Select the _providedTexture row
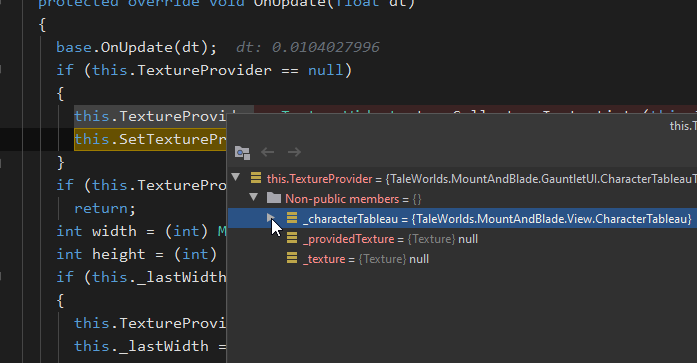Screen dimensions: 697x363 tap(462, 239)
